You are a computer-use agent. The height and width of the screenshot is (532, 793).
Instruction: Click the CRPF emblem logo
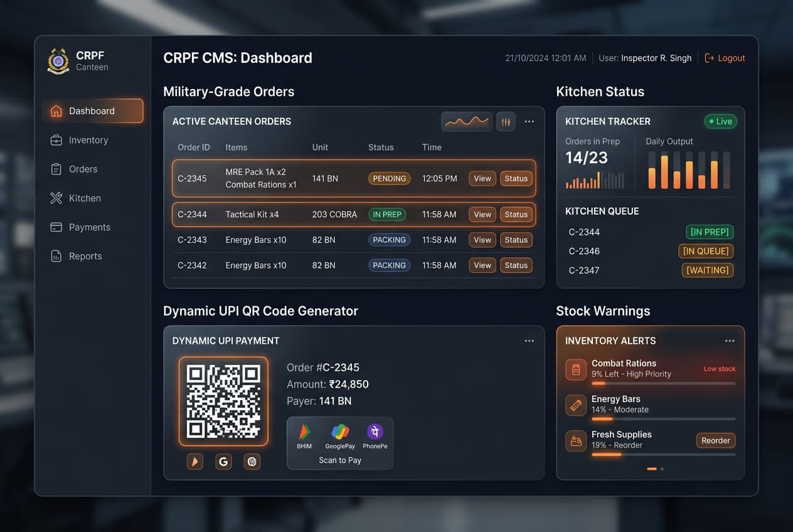tap(58, 61)
